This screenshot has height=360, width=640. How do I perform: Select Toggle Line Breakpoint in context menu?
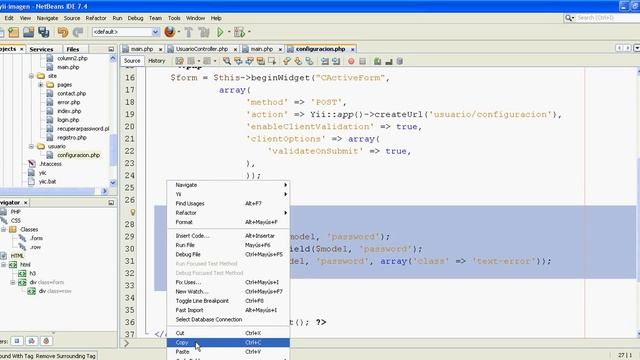point(228,301)
